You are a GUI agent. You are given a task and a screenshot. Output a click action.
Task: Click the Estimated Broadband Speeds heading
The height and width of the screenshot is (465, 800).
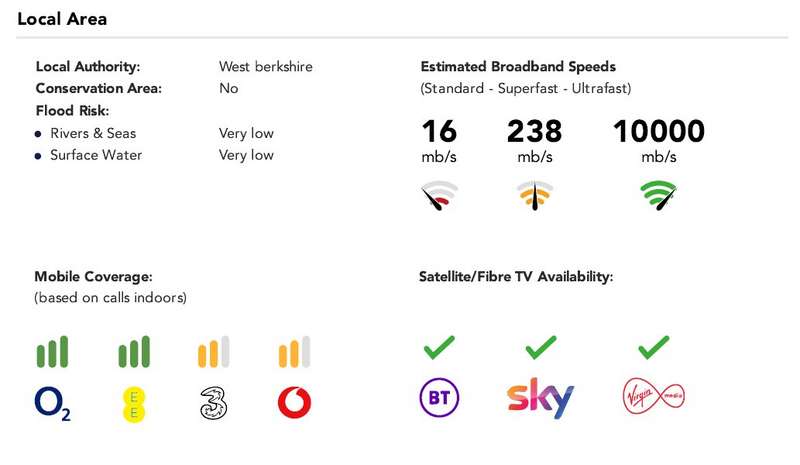[x=518, y=66]
